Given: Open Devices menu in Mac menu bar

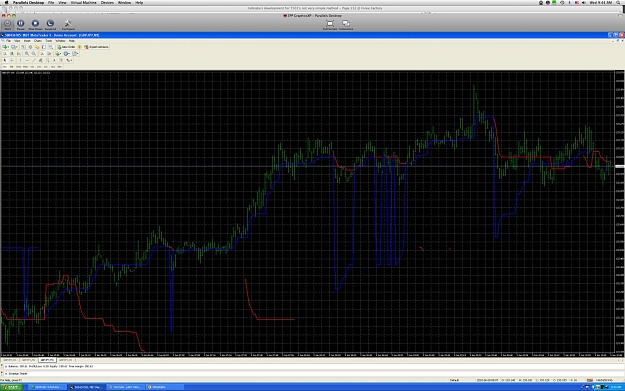Looking at the screenshot, I should [x=107, y=2].
